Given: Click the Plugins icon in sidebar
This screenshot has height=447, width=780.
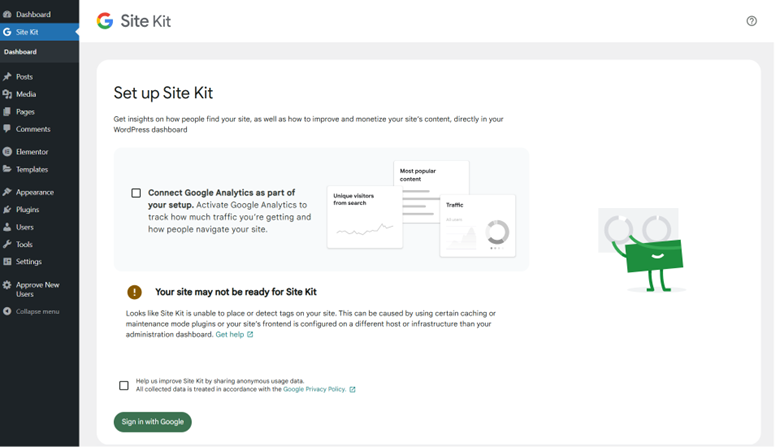Looking at the screenshot, I should (x=7, y=210).
